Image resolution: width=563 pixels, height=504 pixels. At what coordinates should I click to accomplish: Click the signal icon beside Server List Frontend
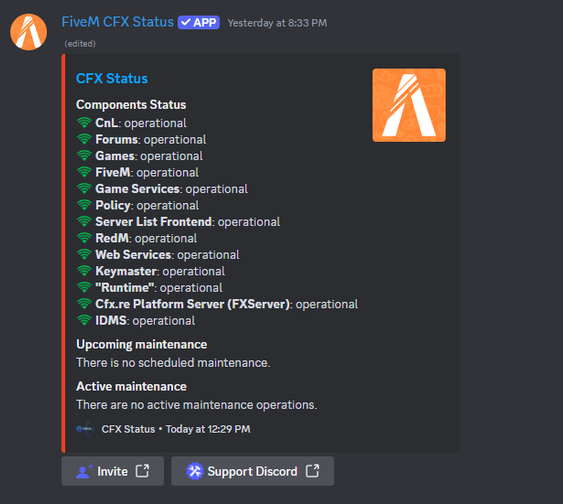[x=84, y=222]
